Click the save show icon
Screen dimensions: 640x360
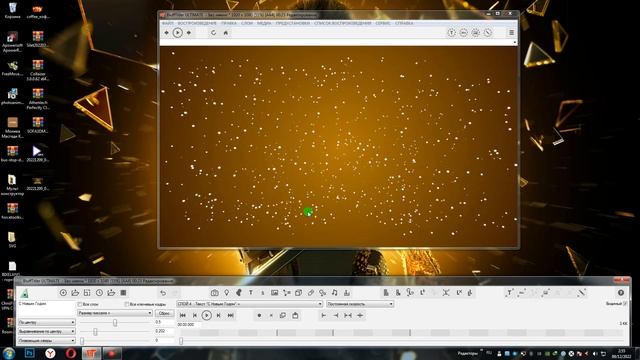[87, 293]
